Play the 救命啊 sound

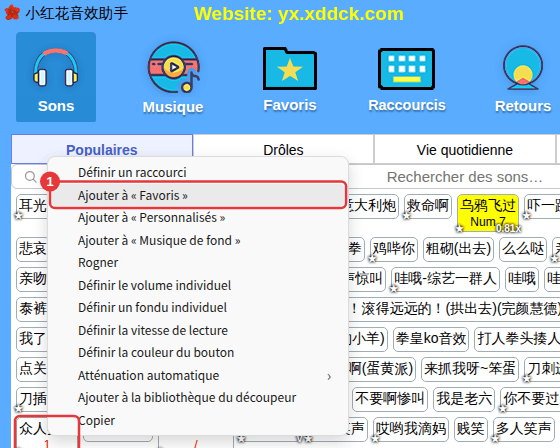coord(428,206)
